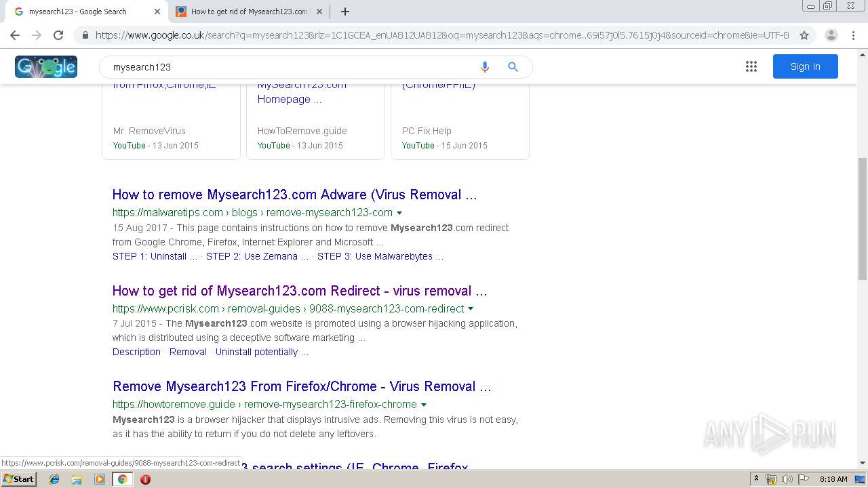The image size is (868, 488).
Task: Open malwaretips 'How to remove Mysearch123.com Adware' result
Action: tap(294, 195)
